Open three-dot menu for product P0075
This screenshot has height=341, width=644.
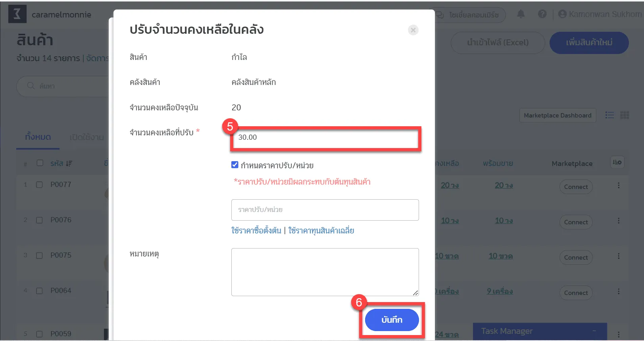(618, 256)
